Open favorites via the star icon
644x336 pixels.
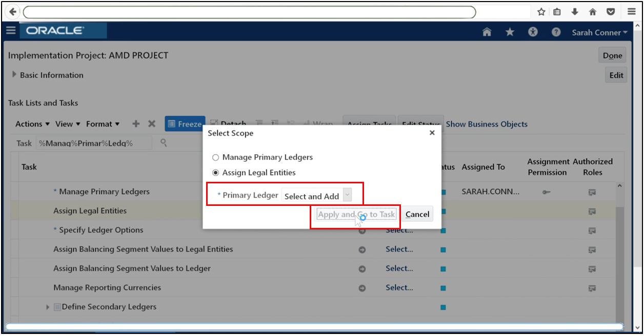509,32
